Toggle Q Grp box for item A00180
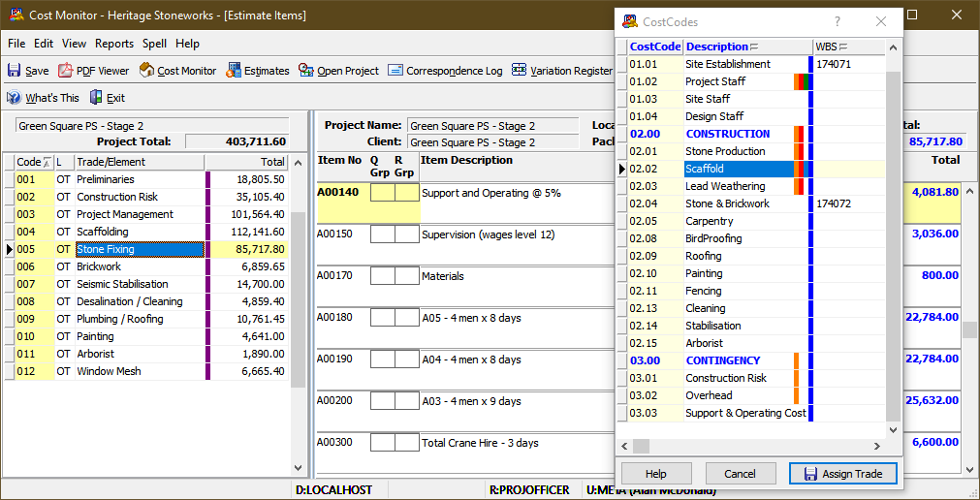This screenshot has width=980, height=500. tap(383, 318)
